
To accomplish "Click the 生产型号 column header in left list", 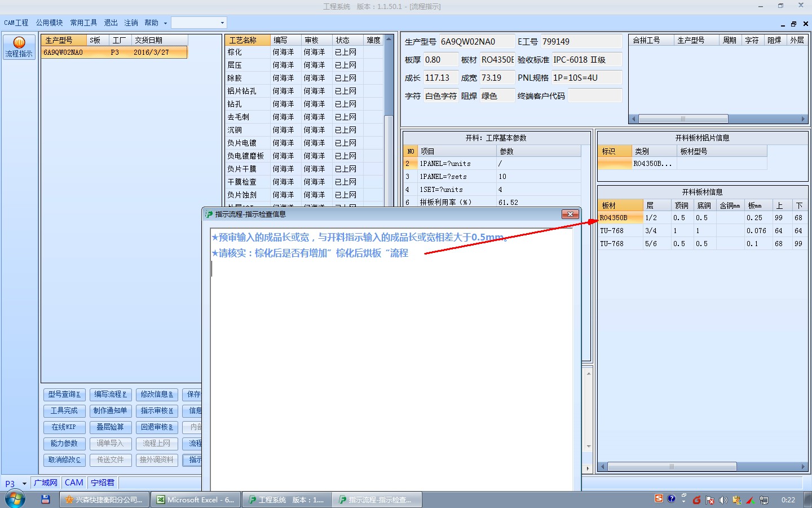I will point(64,40).
